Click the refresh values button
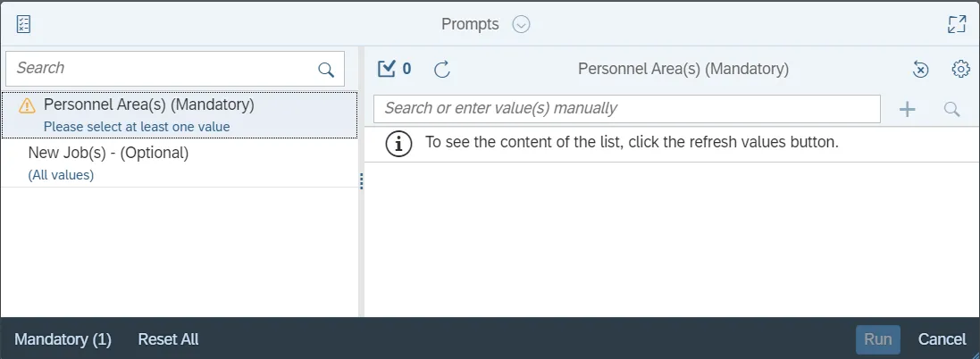 [x=442, y=69]
